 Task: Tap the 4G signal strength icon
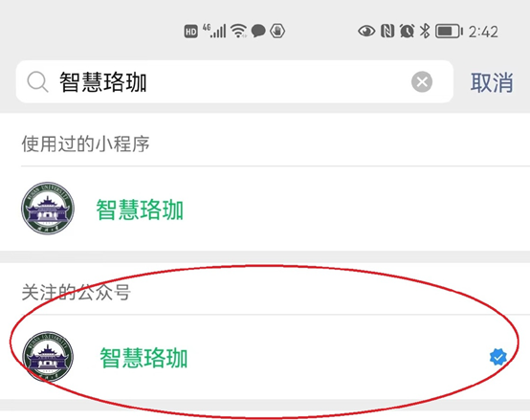[214, 31]
